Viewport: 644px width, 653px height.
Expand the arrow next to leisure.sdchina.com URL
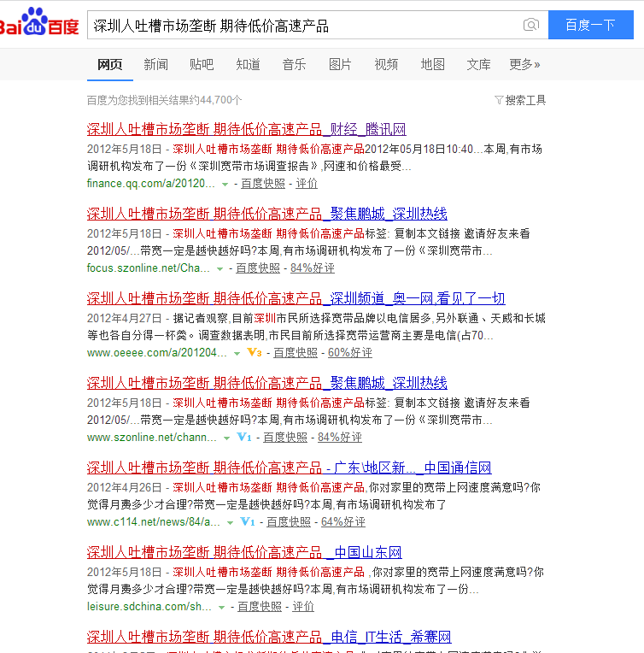(x=222, y=607)
